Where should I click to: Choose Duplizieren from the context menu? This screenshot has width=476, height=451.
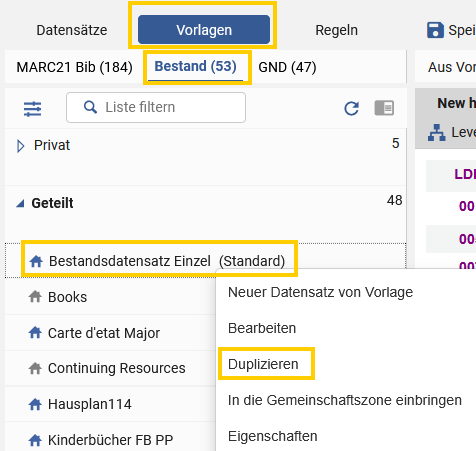(263, 364)
